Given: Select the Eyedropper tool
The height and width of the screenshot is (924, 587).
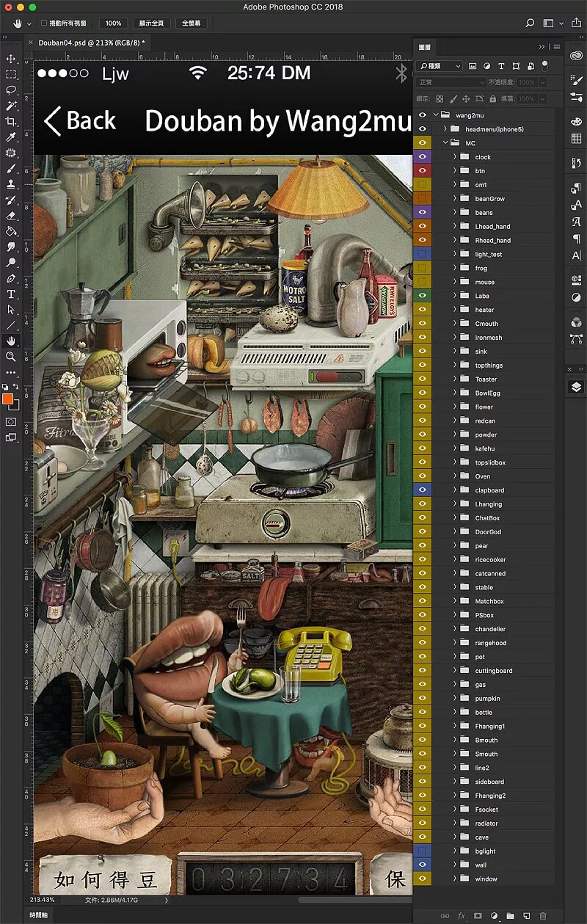Looking at the screenshot, I should 10,137.
